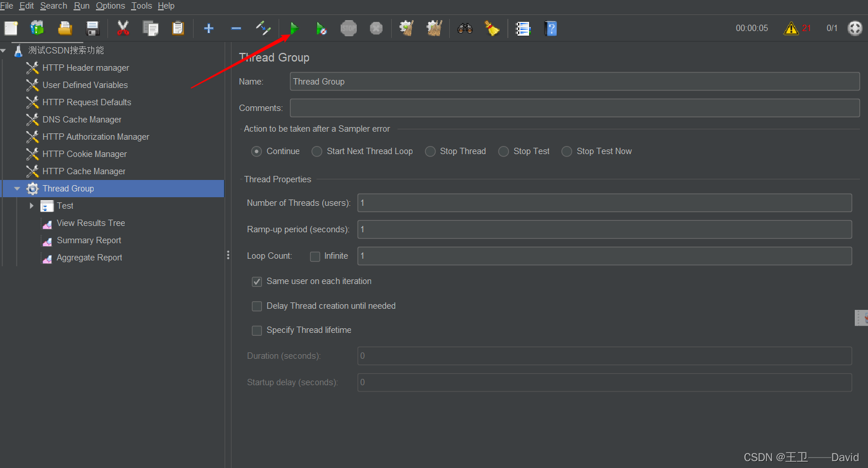This screenshot has width=868, height=468.
Task: Open the Options menu
Action: click(110, 6)
